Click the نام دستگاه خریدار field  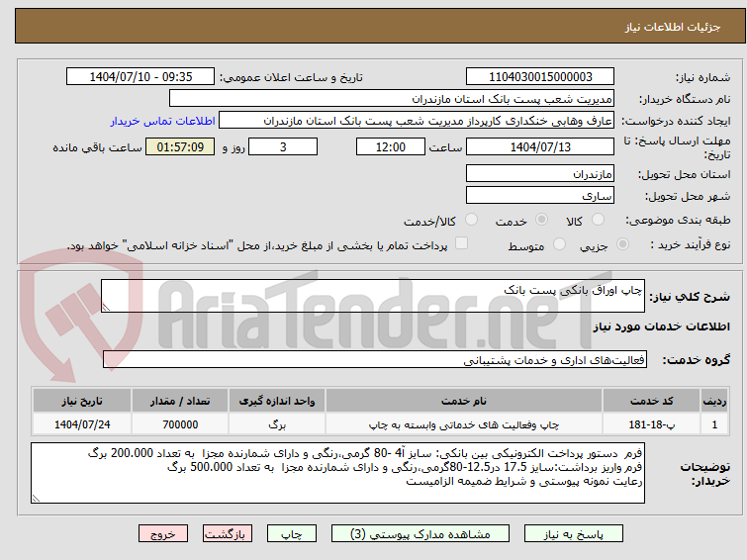pyautogui.click(x=392, y=99)
